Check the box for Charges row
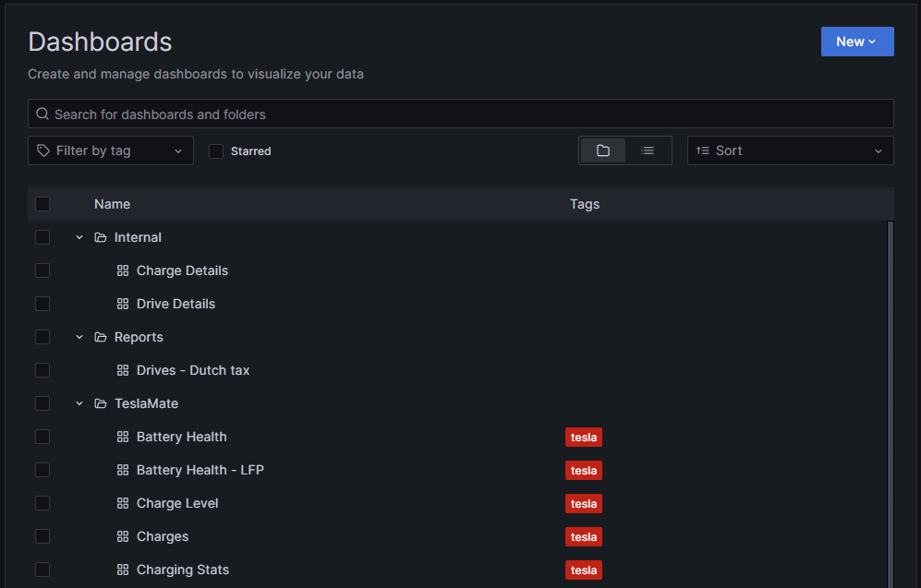 [42, 536]
